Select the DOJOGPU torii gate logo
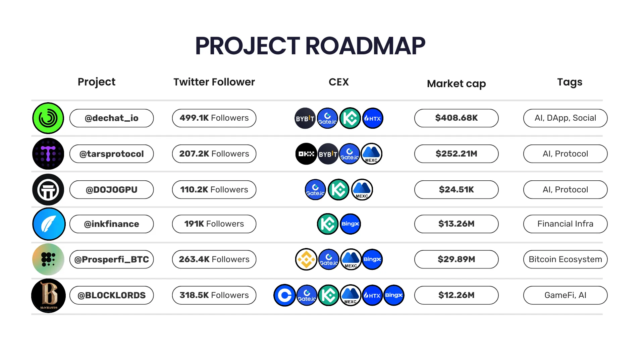Viewport: 644px width, 362px height. [48, 190]
